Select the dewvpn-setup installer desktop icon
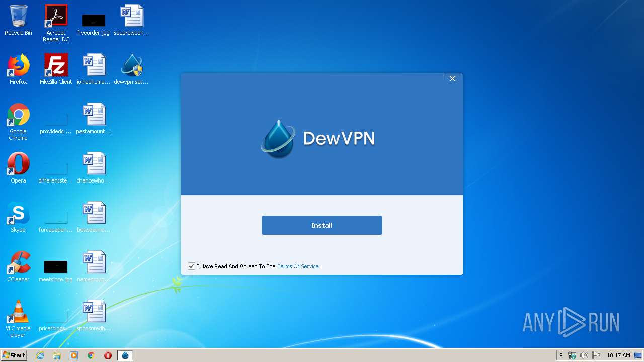The width and height of the screenshot is (644, 362). pyautogui.click(x=131, y=69)
